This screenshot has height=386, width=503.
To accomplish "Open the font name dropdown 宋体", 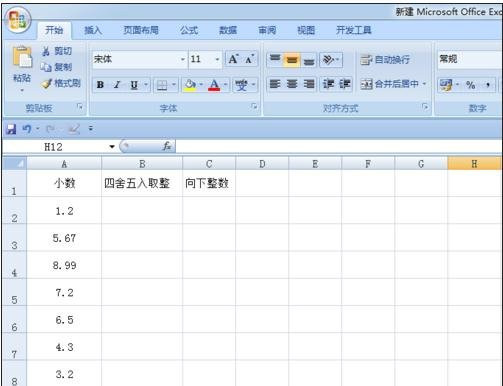I will pos(183,60).
